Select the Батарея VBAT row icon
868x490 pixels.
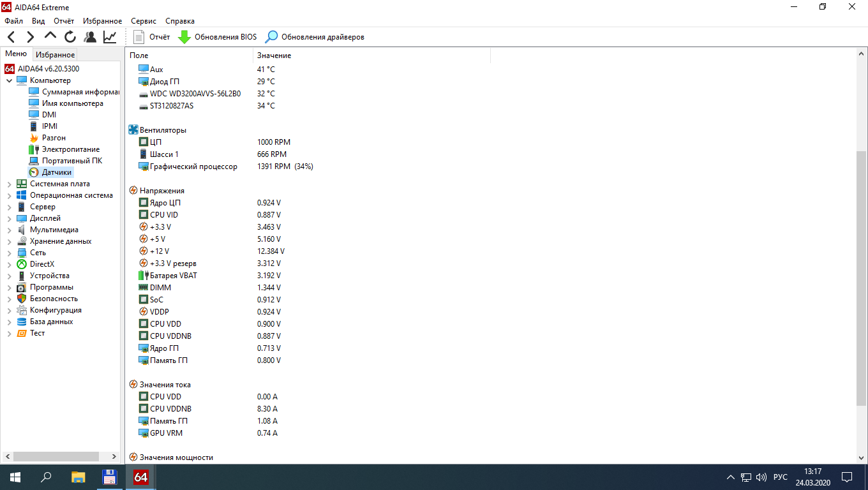(x=144, y=276)
